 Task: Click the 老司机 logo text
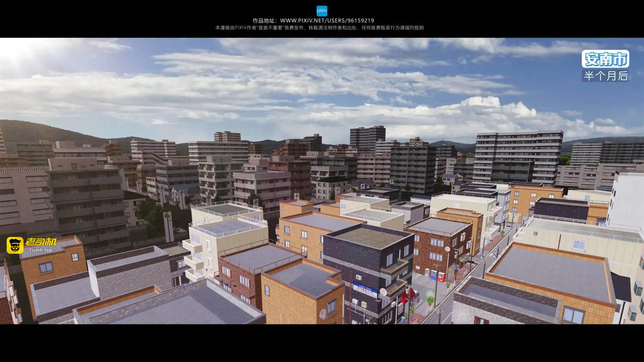tap(41, 242)
